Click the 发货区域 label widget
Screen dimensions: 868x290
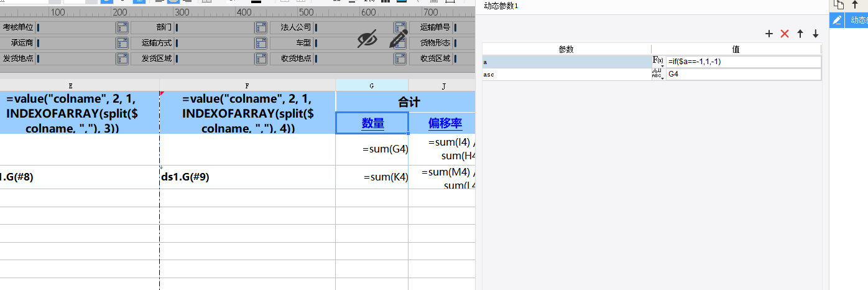tap(153, 58)
